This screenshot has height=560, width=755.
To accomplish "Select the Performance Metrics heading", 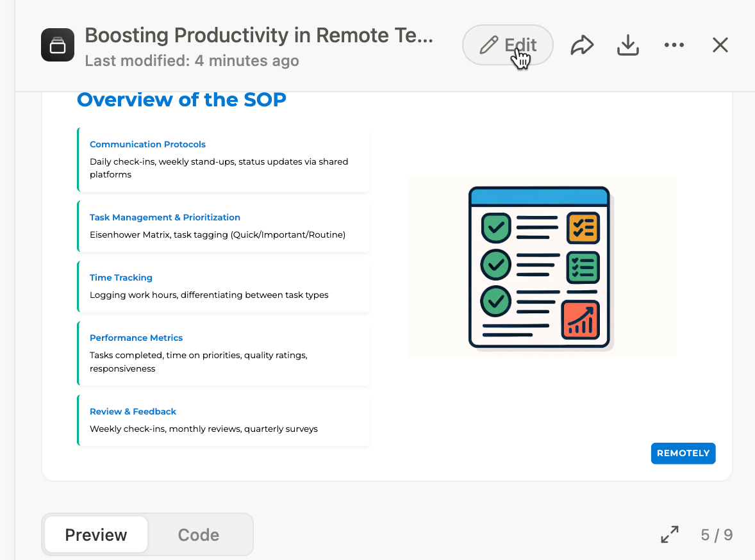I will pos(136,338).
